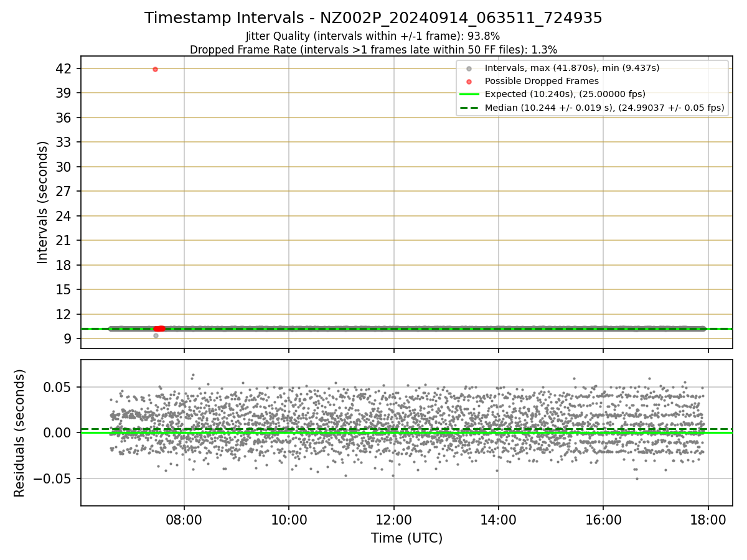747x560 pixels.
Task: Click the dashed green line sample in legend
Action: (x=469, y=108)
